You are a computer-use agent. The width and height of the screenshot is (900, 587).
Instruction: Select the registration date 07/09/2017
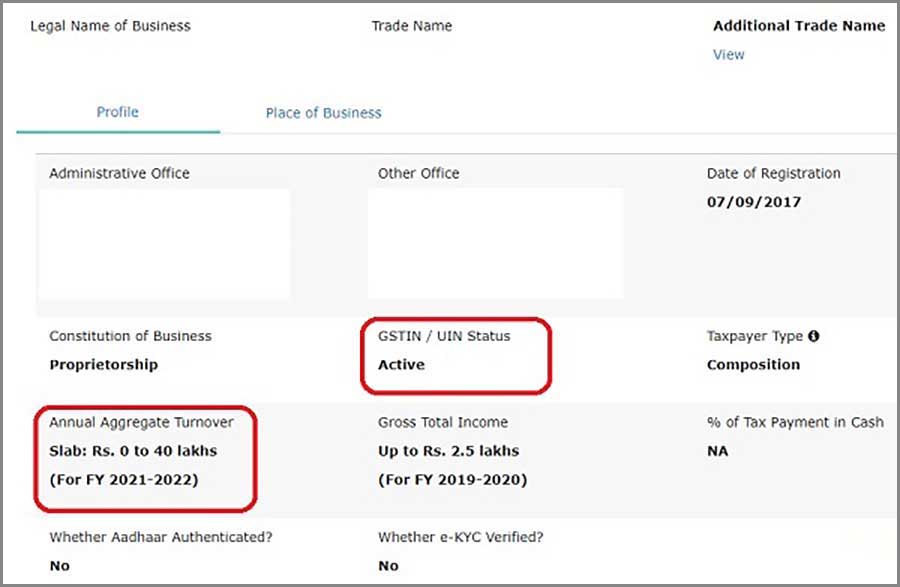pyautogui.click(x=753, y=202)
